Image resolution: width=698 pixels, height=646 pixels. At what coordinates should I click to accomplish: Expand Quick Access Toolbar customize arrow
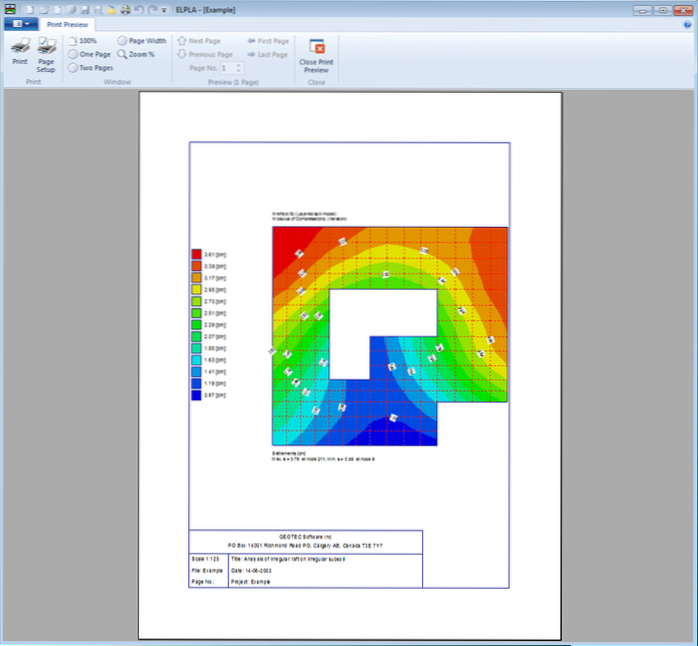(x=164, y=9)
